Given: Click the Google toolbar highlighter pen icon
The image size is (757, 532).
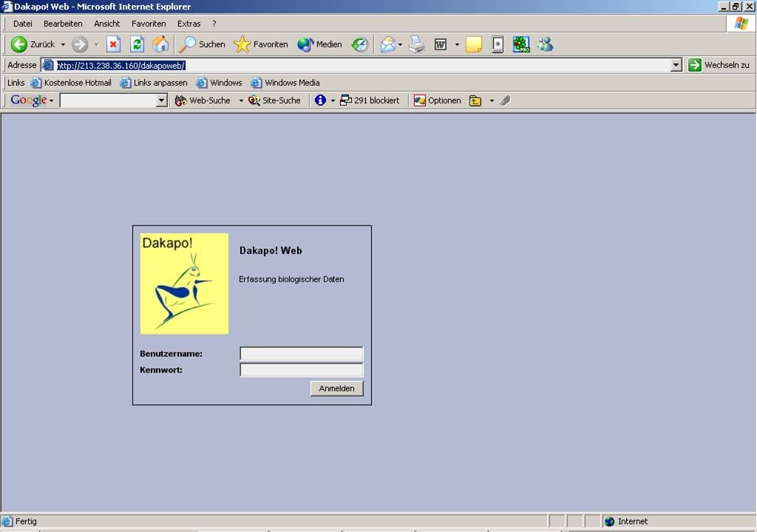Looking at the screenshot, I should pos(505,100).
